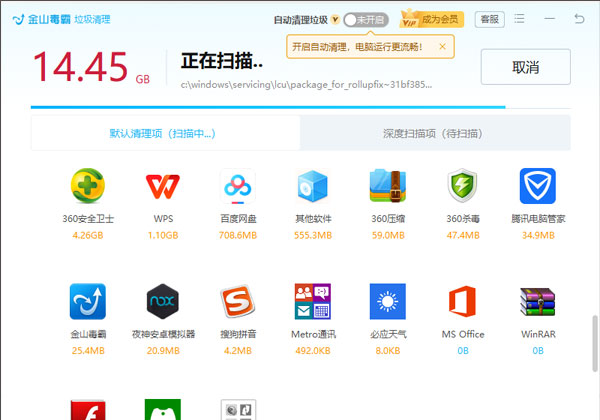Viewport: 600px width, 420px height.
Task: Switch to the 默认清理项 tab
Action: pyautogui.click(x=165, y=133)
